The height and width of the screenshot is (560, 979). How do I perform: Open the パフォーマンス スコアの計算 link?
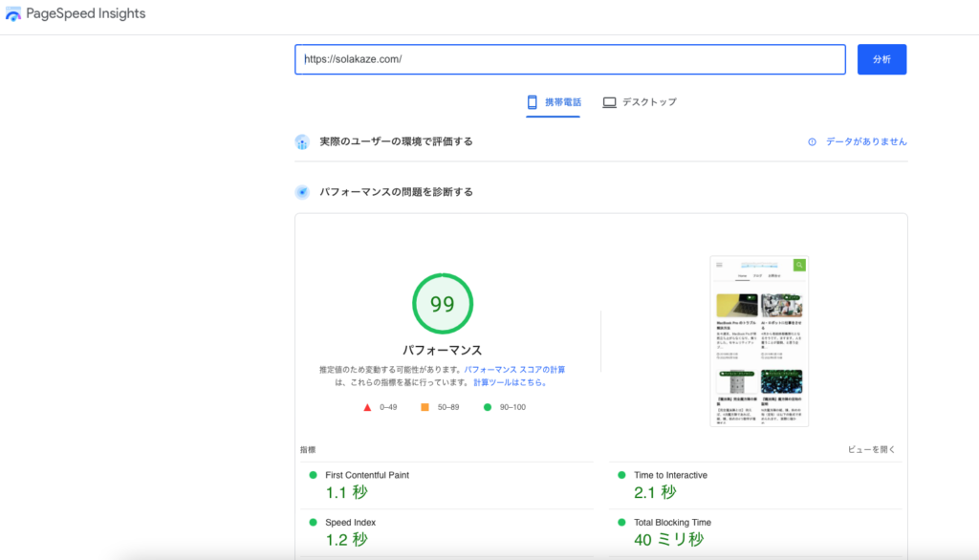[514, 369]
